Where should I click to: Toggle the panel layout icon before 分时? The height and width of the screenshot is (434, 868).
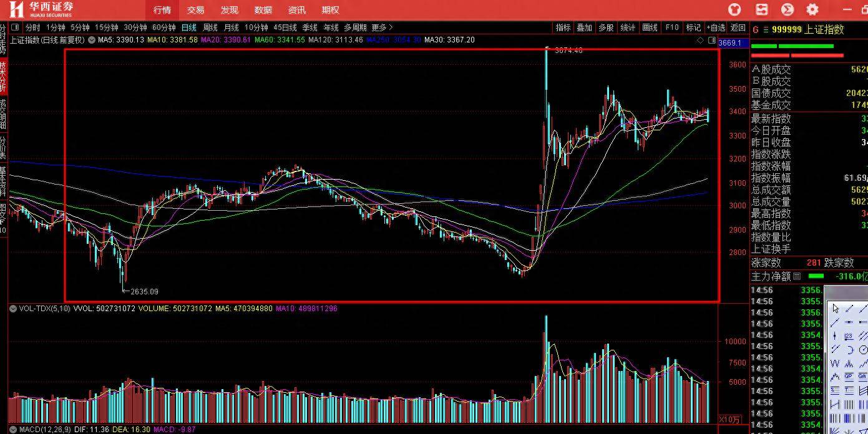15,27
